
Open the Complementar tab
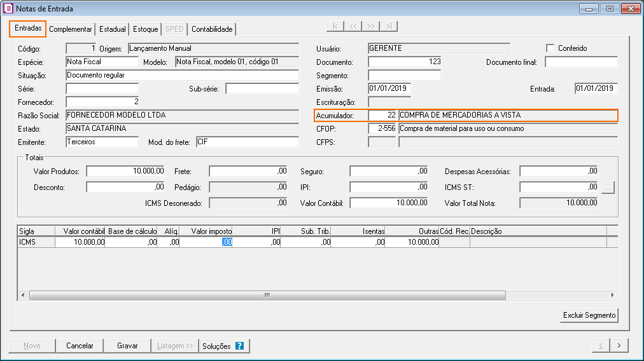70,29
